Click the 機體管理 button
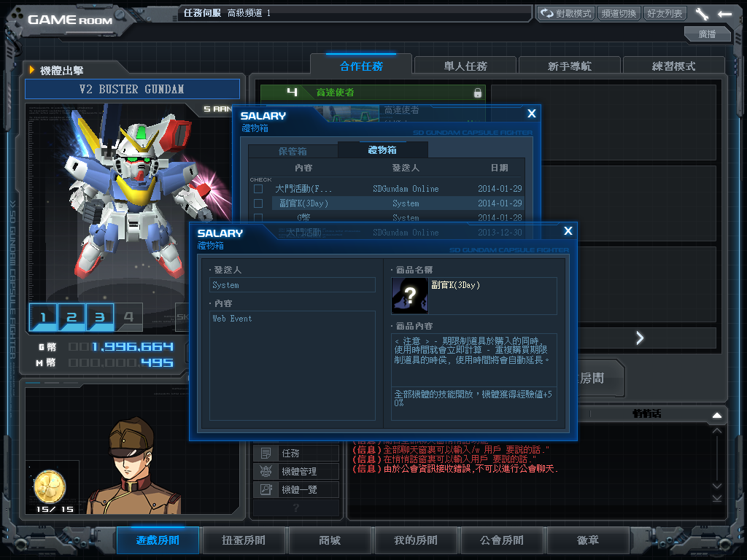The image size is (747, 560). pos(296,472)
